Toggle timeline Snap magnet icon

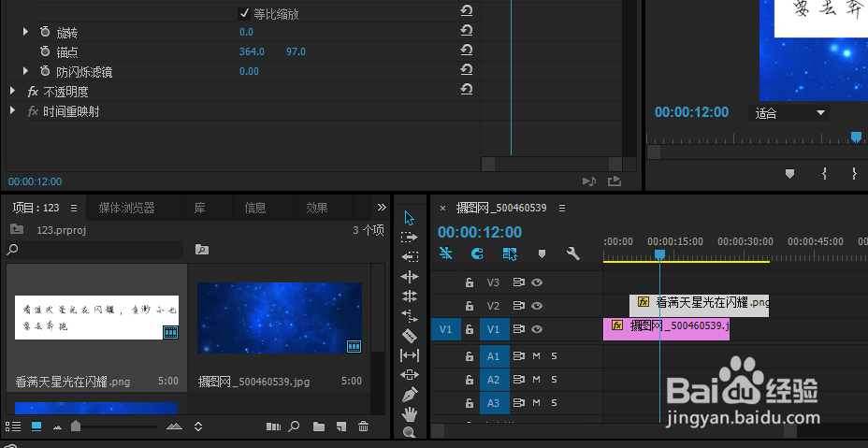click(x=477, y=253)
